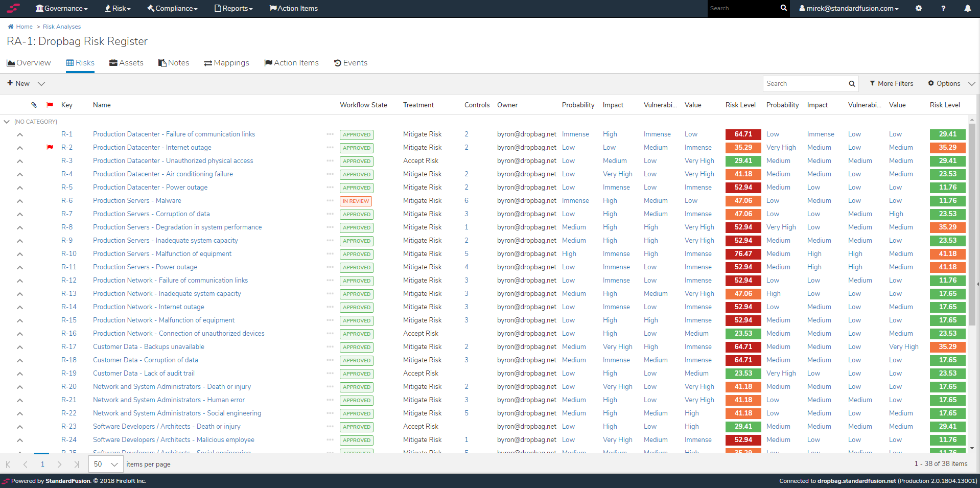Open the settings gear in top bar
The width and height of the screenshot is (980, 488).
point(919,8)
